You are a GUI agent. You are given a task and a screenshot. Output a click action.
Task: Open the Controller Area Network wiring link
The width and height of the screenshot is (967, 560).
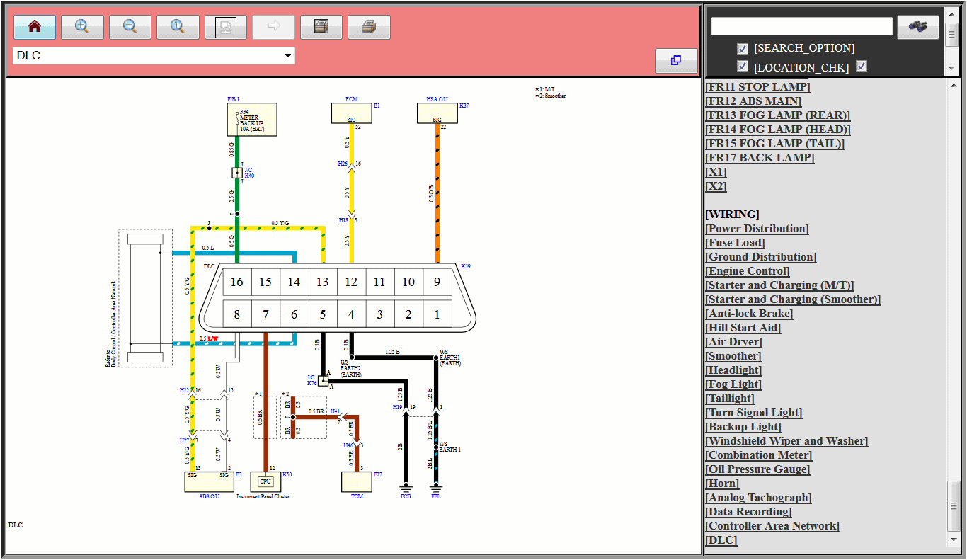pos(772,526)
